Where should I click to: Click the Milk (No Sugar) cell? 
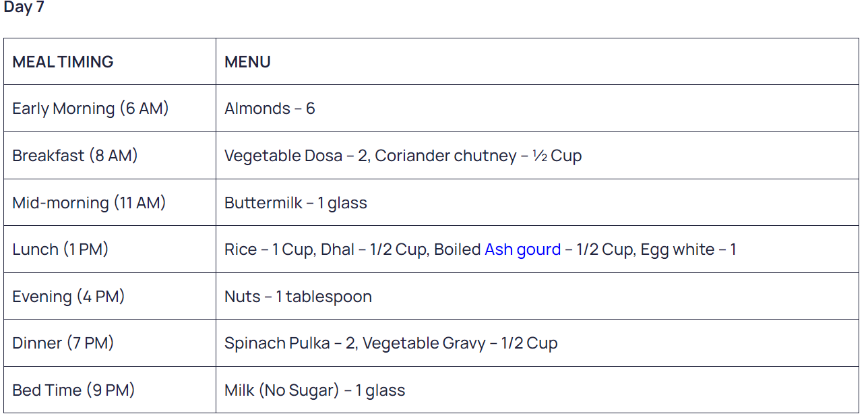537,390
